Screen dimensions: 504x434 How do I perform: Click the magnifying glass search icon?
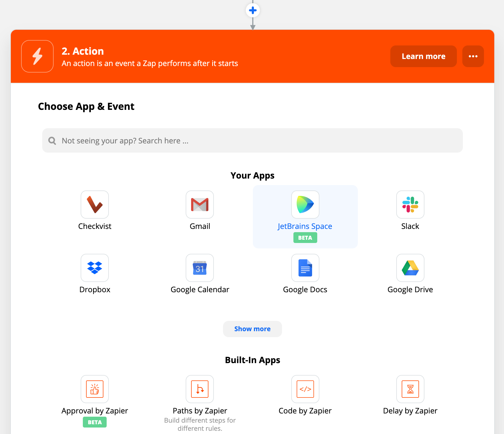click(x=52, y=141)
